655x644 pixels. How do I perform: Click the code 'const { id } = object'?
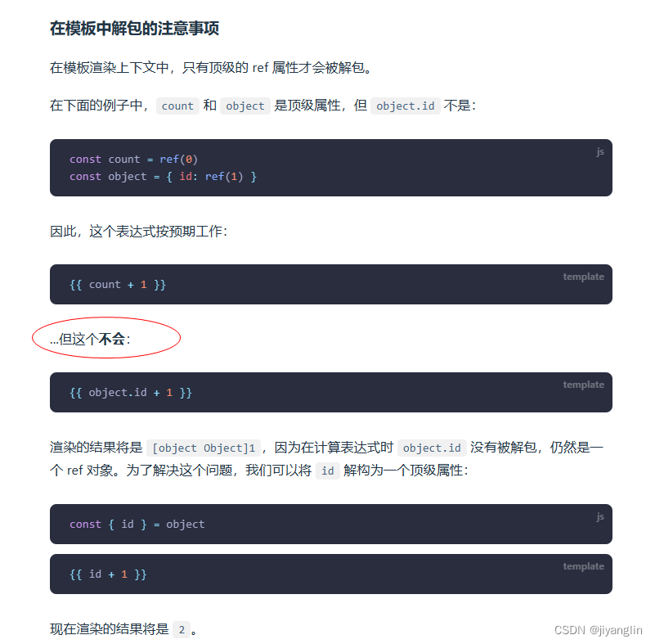point(137,524)
